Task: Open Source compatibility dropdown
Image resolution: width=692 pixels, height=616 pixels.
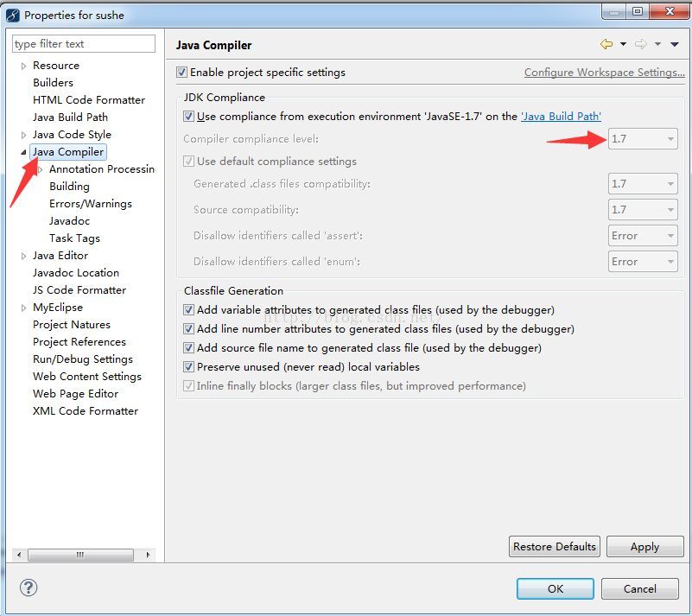Action: pos(643,210)
